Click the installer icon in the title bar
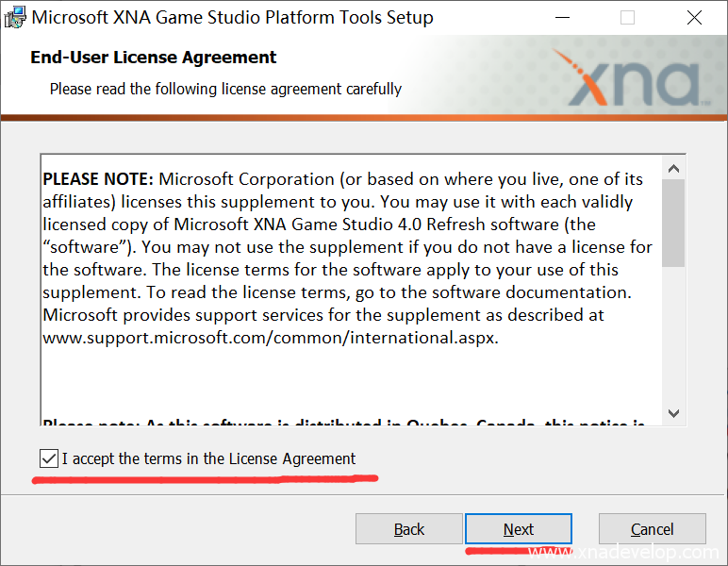Viewport: 728px width, 566px height. pos(15,17)
